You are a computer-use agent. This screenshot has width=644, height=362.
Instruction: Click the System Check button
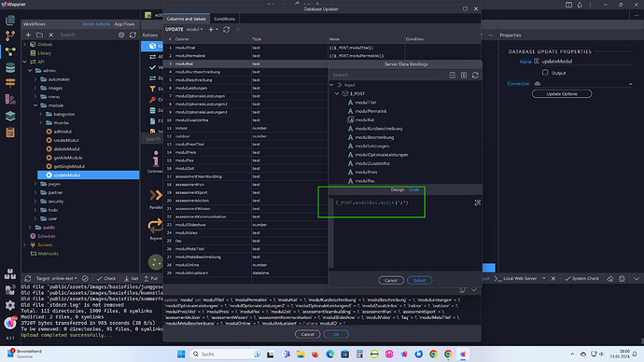582,278
